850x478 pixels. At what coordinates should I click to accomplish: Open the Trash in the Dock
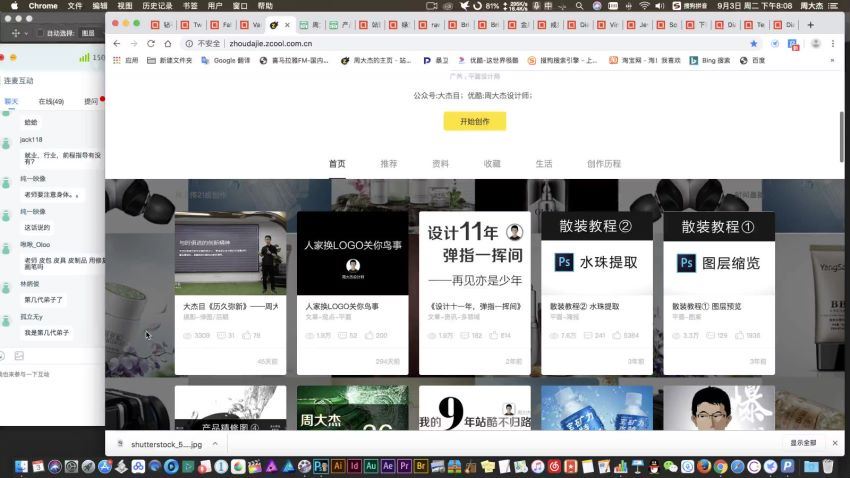coord(828,466)
